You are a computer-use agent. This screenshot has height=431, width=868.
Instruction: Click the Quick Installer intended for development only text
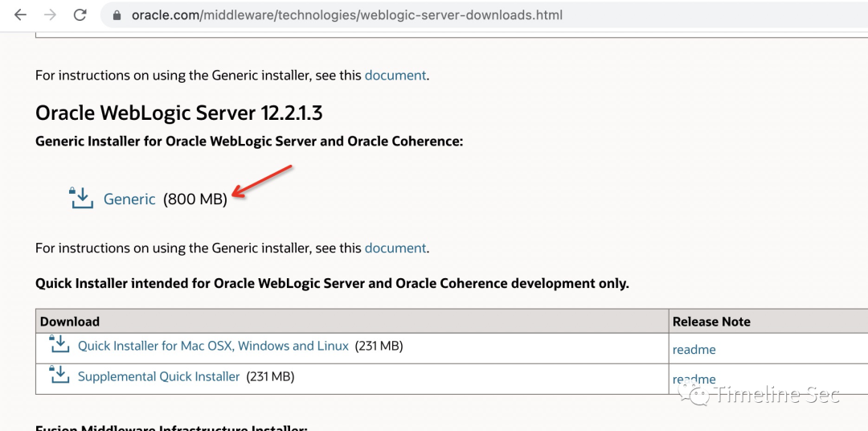[x=332, y=284]
